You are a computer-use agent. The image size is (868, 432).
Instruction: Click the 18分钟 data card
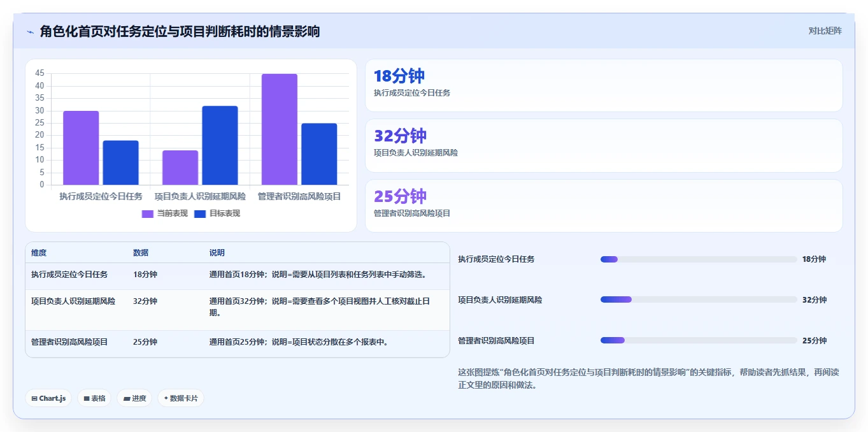coord(604,85)
